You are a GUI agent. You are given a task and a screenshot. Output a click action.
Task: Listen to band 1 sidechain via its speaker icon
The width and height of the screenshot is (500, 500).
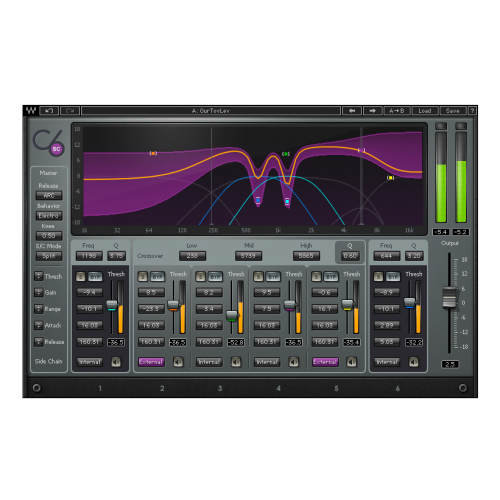pyautogui.click(x=116, y=362)
